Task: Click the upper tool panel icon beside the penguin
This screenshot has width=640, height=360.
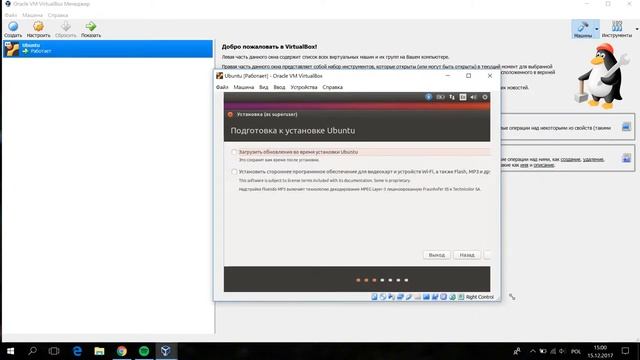Action: click(626, 127)
